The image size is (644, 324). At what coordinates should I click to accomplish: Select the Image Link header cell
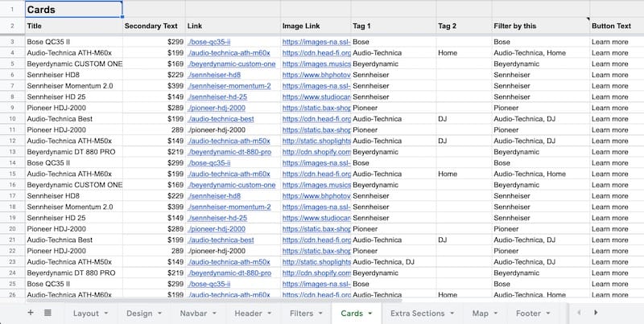tap(316, 26)
